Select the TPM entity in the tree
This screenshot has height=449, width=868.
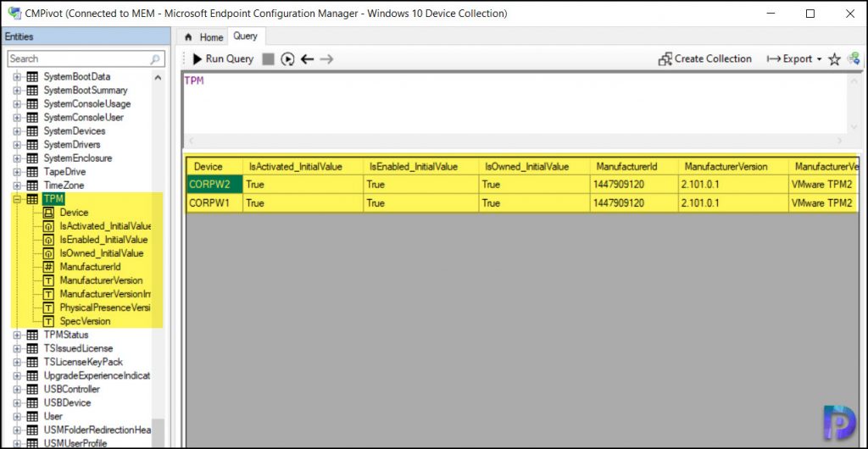(x=53, y=198)
